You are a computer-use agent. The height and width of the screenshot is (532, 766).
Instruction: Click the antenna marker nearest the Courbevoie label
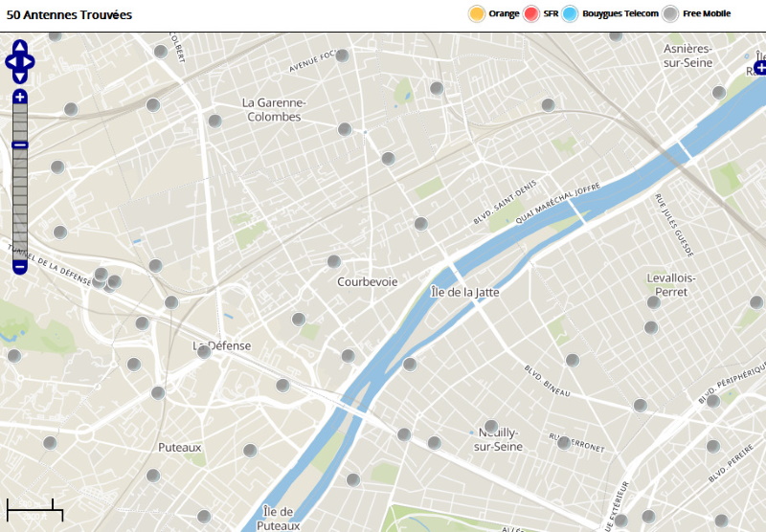click(x=333, y=261)
